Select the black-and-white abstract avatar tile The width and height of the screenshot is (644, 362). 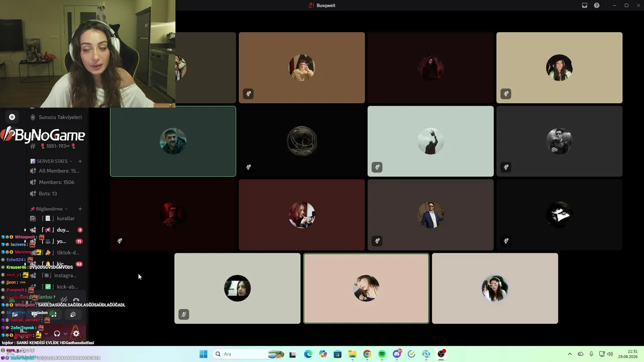559,215
